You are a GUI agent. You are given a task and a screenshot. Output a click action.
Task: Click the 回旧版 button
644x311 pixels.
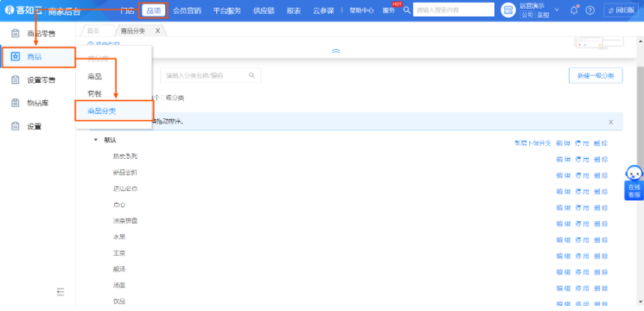point(621,10)
